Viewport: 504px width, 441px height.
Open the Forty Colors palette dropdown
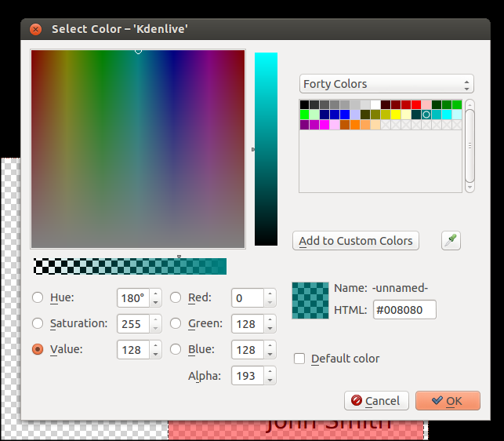tap(386, 84)
